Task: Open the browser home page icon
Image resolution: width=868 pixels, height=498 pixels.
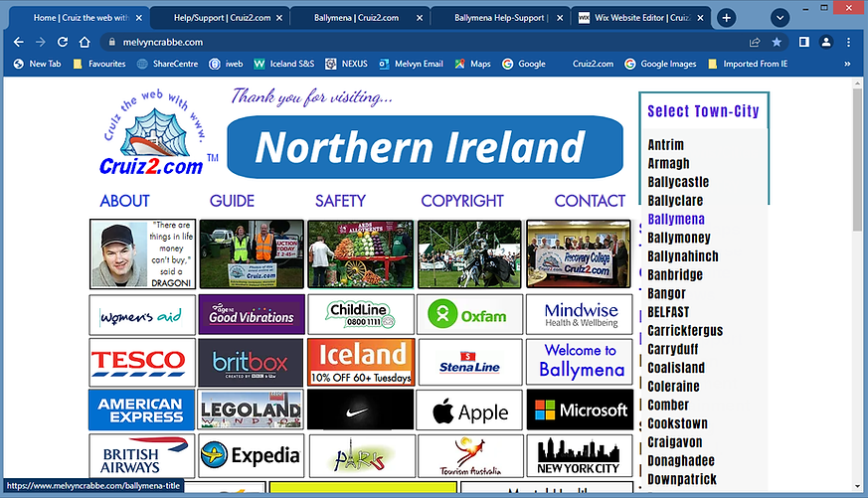Action: click(x=85, y=42)
